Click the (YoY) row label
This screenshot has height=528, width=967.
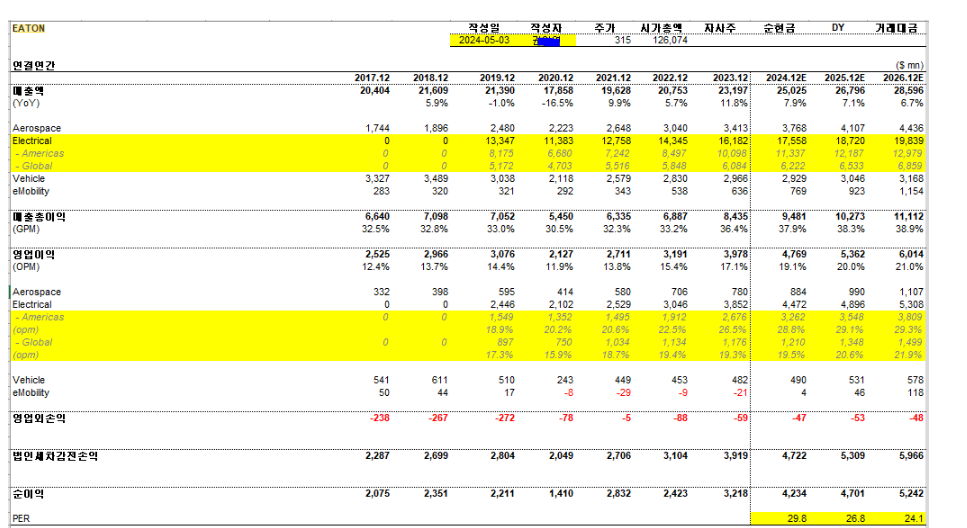[26, 103]
